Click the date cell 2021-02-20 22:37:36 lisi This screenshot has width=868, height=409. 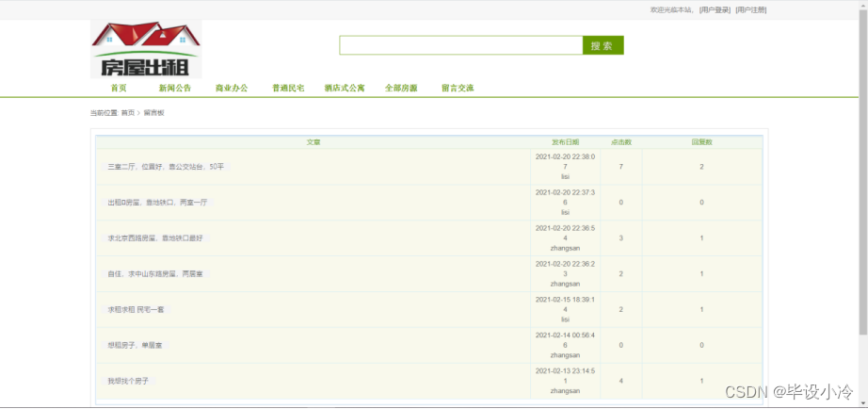point(565,203)
